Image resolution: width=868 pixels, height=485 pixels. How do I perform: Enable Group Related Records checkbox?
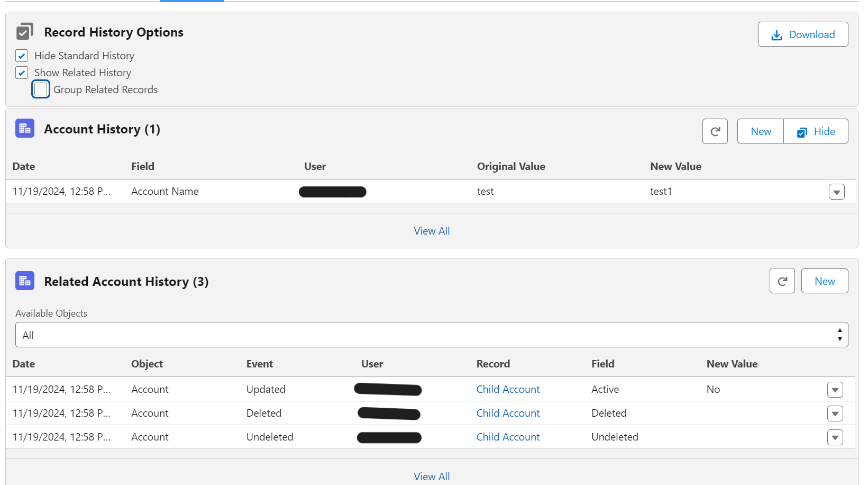click(x=41, y=89)
